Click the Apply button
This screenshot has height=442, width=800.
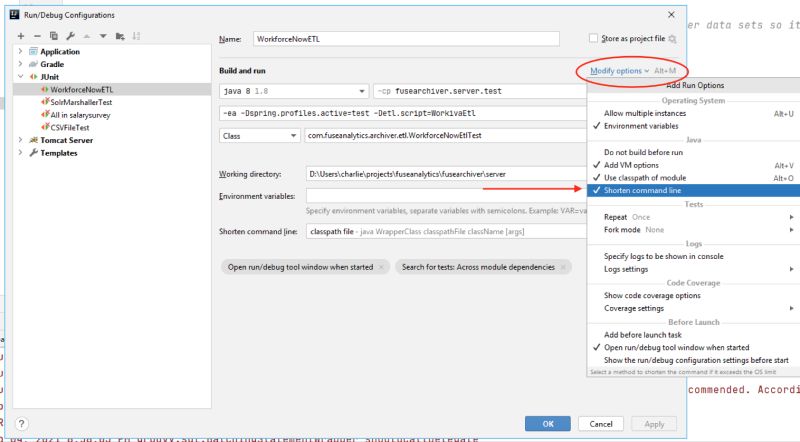[654, 424]
